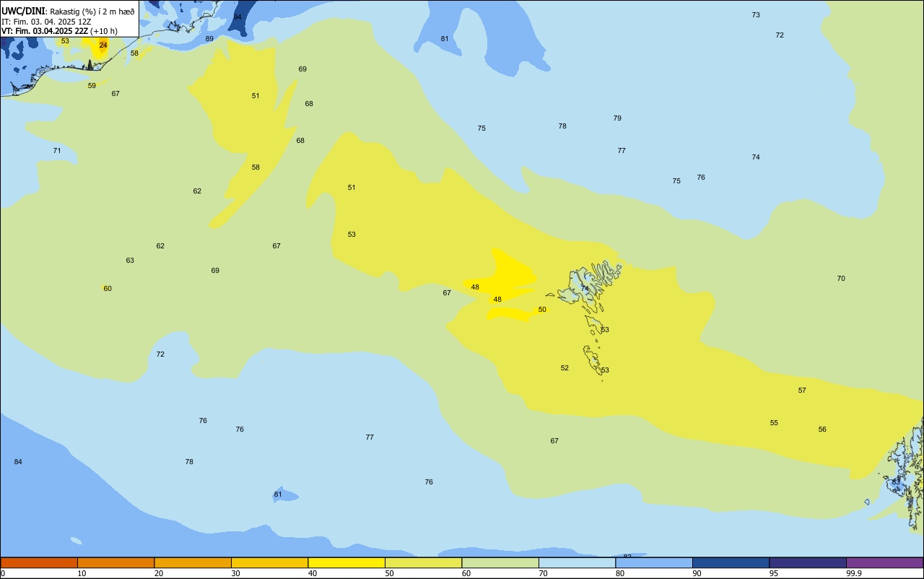
Task: Click the 52 humidity value
Action: click(565, 367)
